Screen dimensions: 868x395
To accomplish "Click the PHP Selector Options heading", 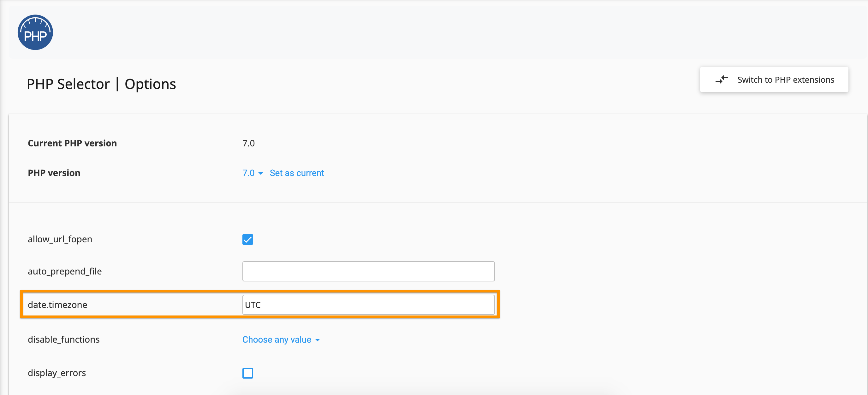I will click(101, 84).
